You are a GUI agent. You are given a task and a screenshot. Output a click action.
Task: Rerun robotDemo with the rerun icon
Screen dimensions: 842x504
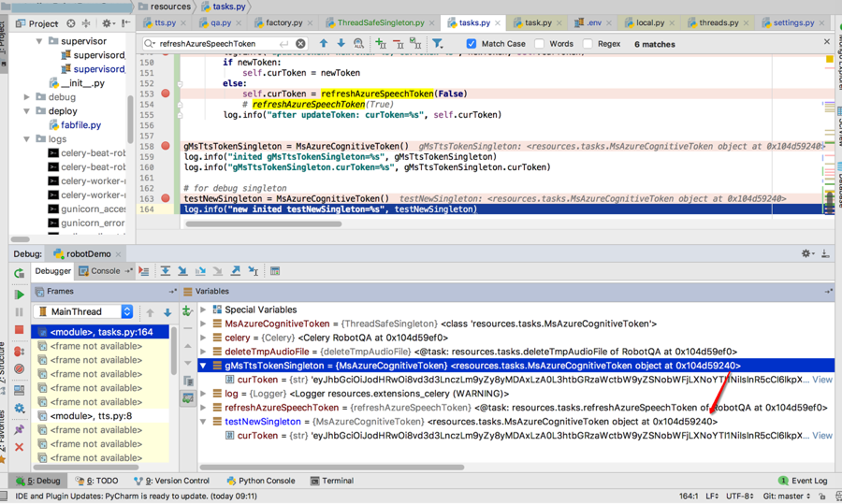pos(19,273)
